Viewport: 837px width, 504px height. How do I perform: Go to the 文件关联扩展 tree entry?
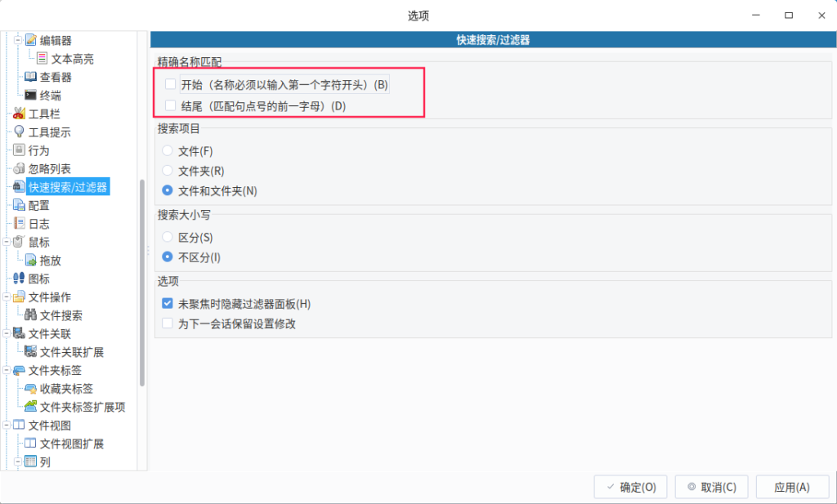[x=71, y=352]
